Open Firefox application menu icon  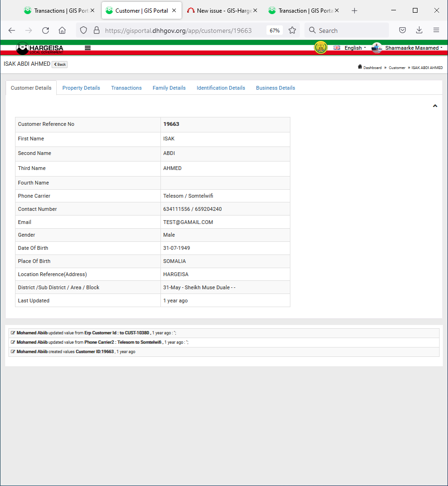(x=436, y=30)
